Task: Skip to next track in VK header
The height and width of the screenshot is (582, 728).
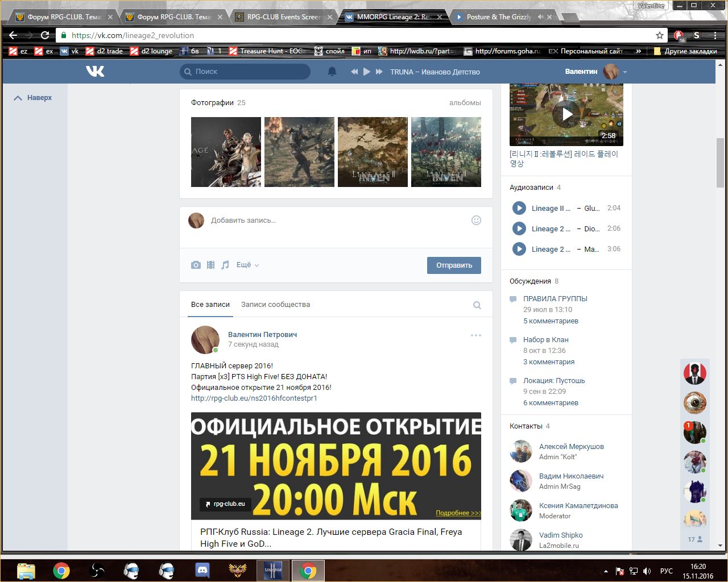Action: click(379, 72)
